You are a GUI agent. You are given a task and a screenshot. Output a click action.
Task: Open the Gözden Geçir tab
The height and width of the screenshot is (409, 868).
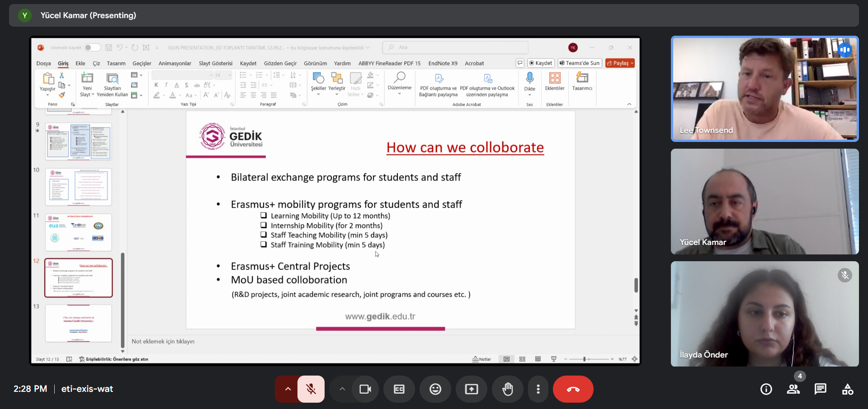280,63
